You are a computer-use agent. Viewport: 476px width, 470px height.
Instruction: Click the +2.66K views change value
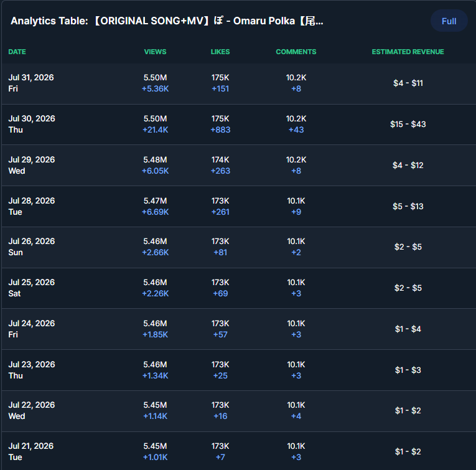pyautogui.click(x=155, y=253)
